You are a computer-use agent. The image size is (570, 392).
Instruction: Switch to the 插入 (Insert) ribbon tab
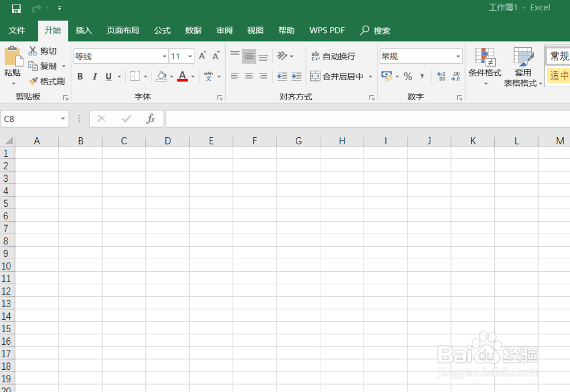coord(83,30)
